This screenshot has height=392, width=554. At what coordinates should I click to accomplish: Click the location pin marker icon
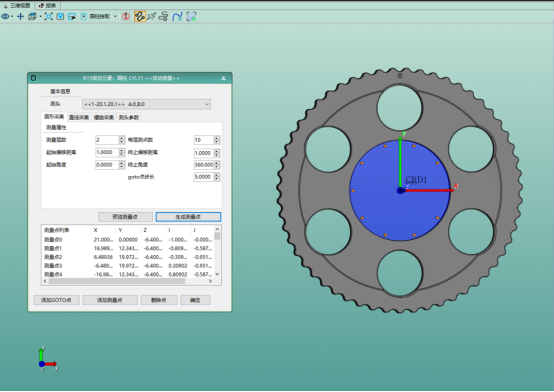60,16
